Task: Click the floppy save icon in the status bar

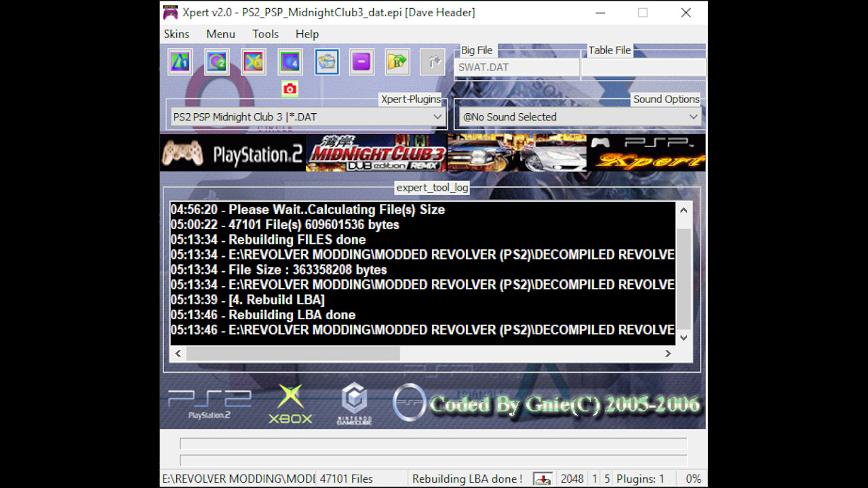Action: click(x=542, y=479)
